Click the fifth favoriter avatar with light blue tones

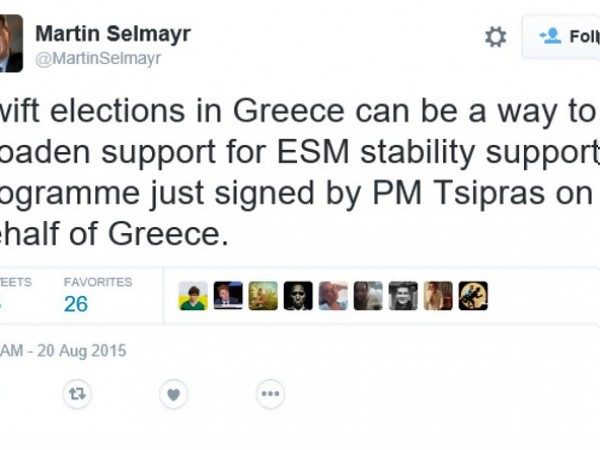pyautogui.click(x=333, y=296)
